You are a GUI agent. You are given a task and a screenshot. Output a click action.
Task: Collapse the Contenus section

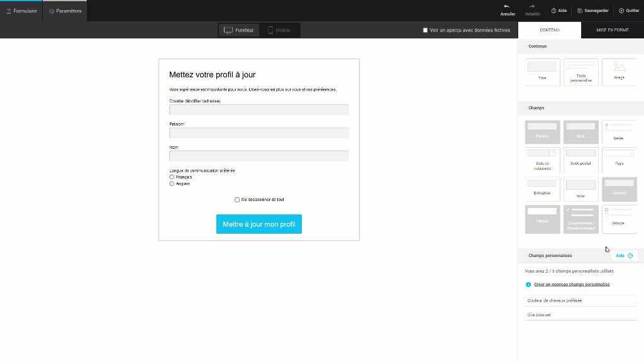526,47
